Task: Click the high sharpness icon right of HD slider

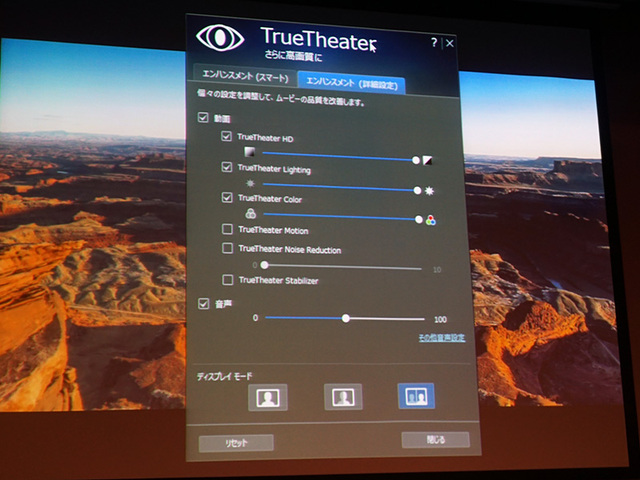Action: (x=427, y=160)
